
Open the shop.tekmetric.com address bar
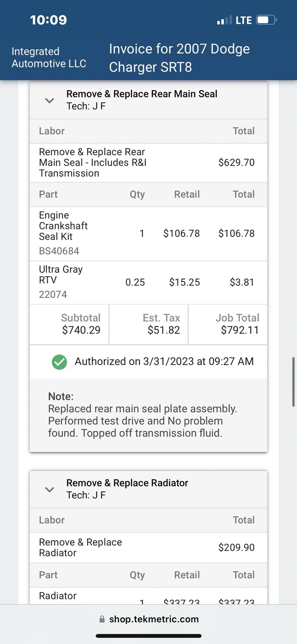coord(154,619)
